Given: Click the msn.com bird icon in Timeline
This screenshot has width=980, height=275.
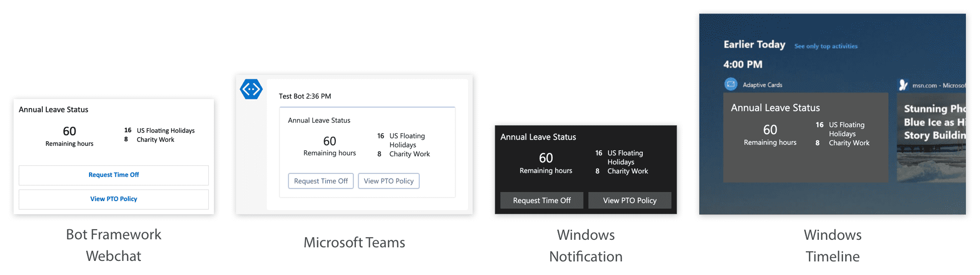Looking at the screenshot, I should pyautogui.click(x=903, y=85).
